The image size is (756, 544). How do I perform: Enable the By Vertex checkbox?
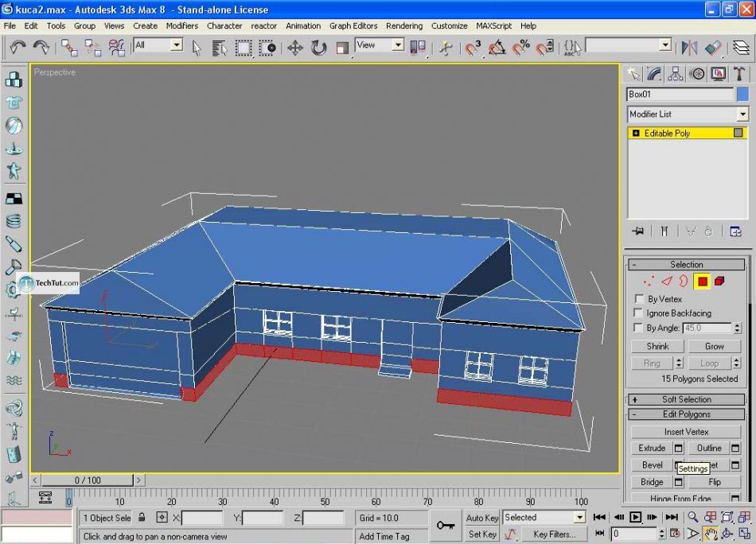[639, 299]
